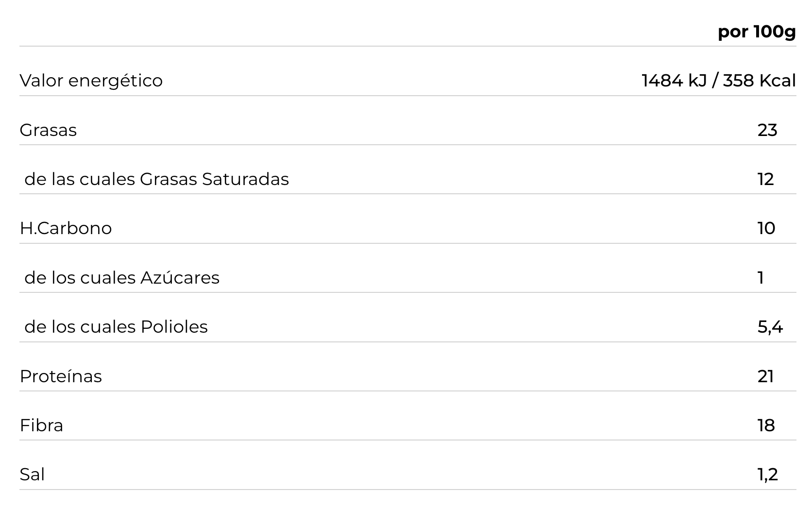Click the Sal value 1,2
Viewport: 812px width, 508px height.
(x=767, y=474)
